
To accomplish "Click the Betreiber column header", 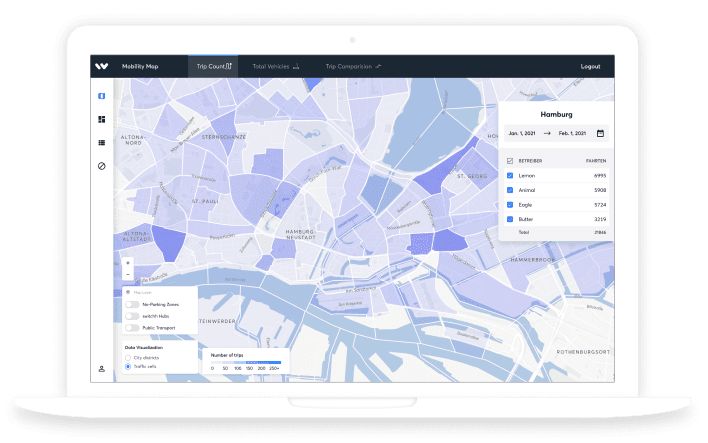I will (530, 161).
